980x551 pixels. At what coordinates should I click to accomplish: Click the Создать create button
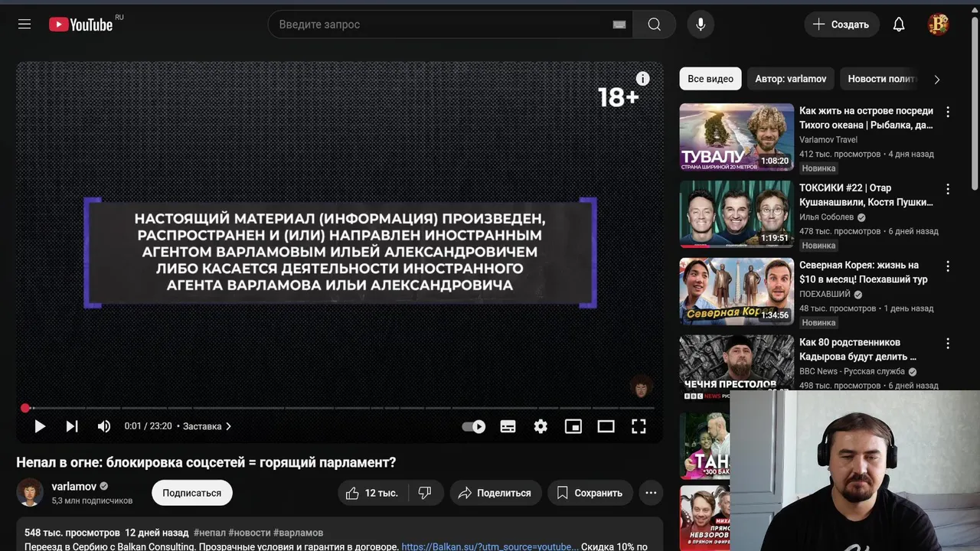(841, 24)
